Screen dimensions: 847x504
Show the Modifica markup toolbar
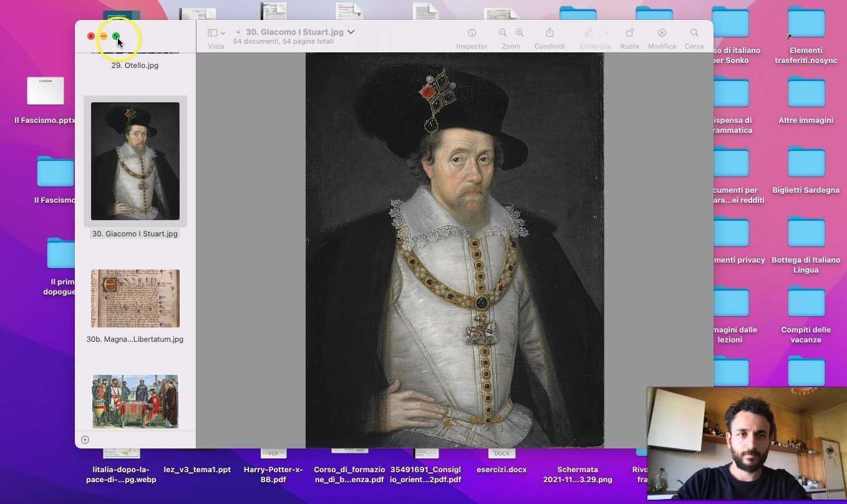click(x=662, y=32)
